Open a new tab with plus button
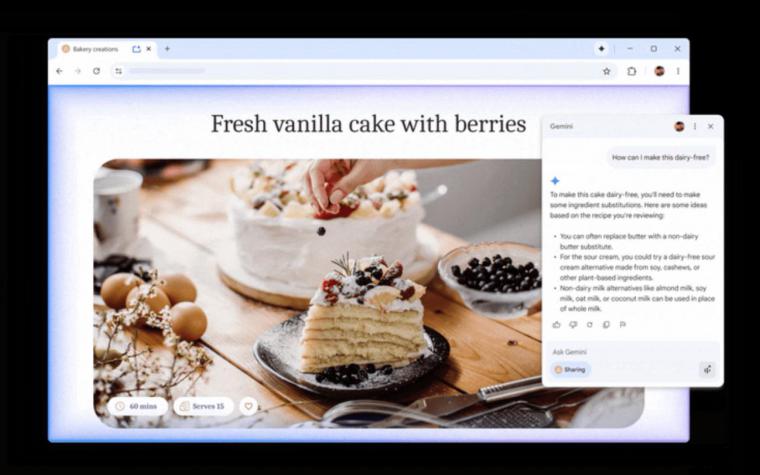This screenshot has width=760, height=475. tap(167, 48)
